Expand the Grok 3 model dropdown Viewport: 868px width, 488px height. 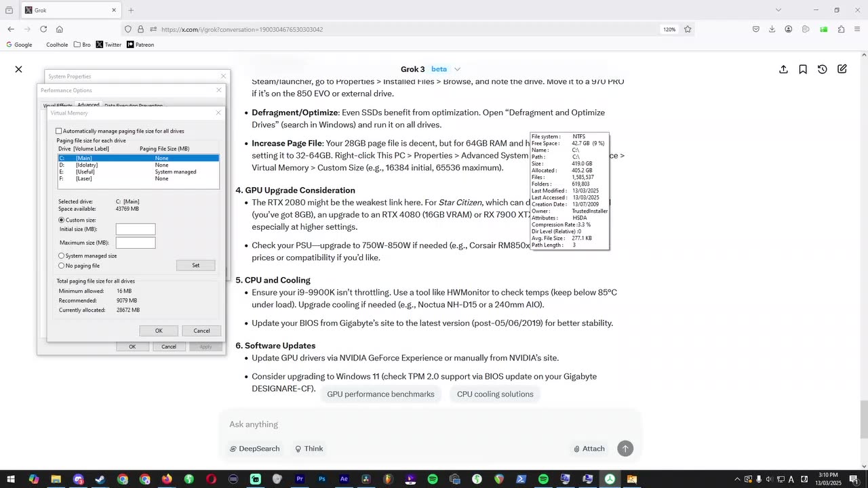point(457,69)
